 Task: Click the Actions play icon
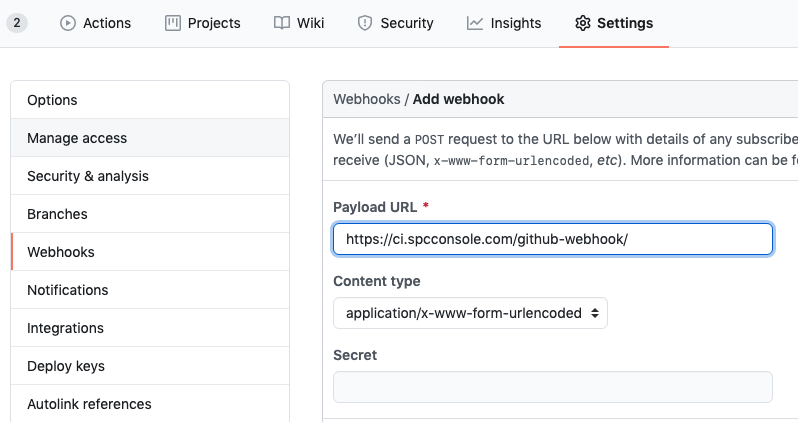click(68, 23)
